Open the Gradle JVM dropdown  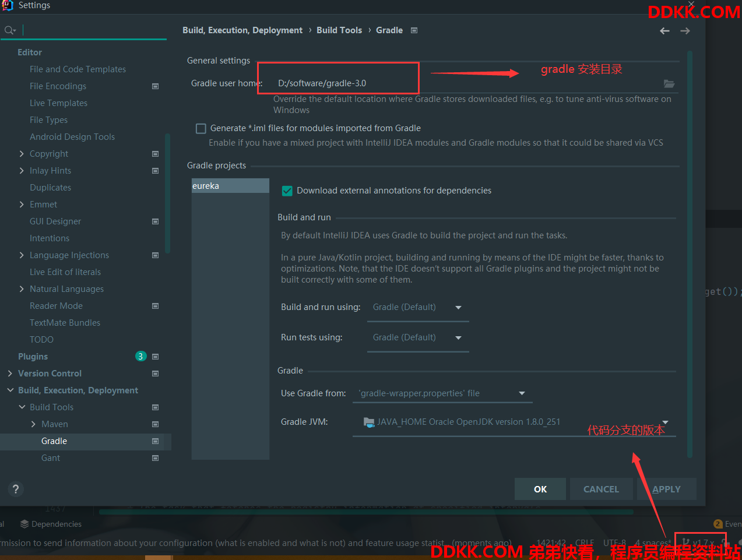514,422
